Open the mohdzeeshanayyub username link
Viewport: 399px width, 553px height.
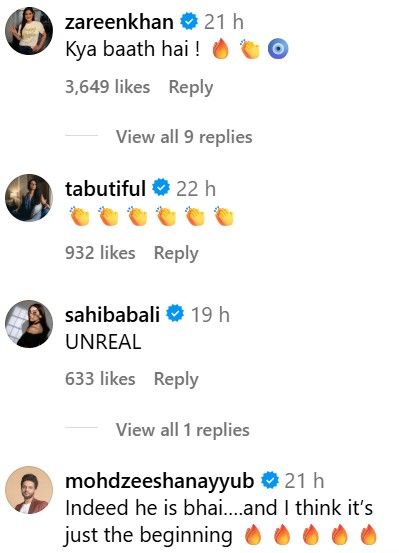[160, 481]
